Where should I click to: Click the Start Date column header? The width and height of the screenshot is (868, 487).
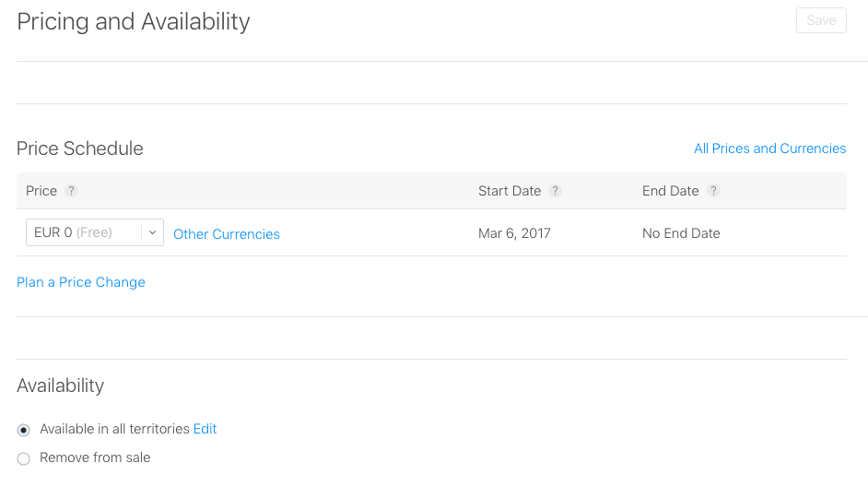tap(510, 191)
